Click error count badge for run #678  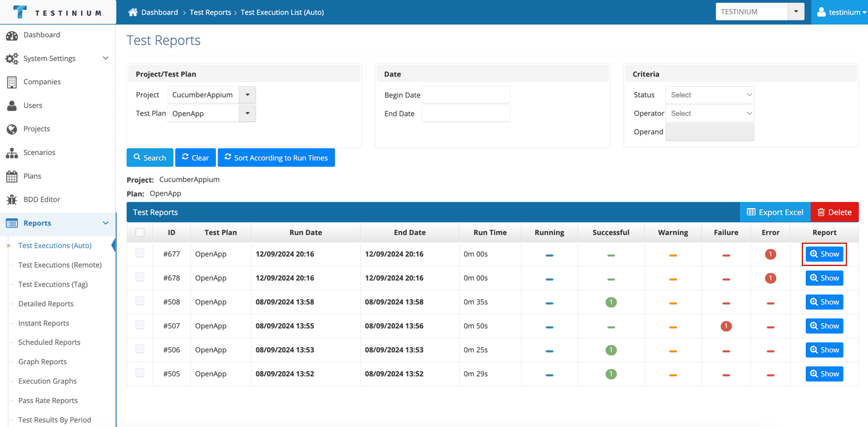[x=770, y=278]
